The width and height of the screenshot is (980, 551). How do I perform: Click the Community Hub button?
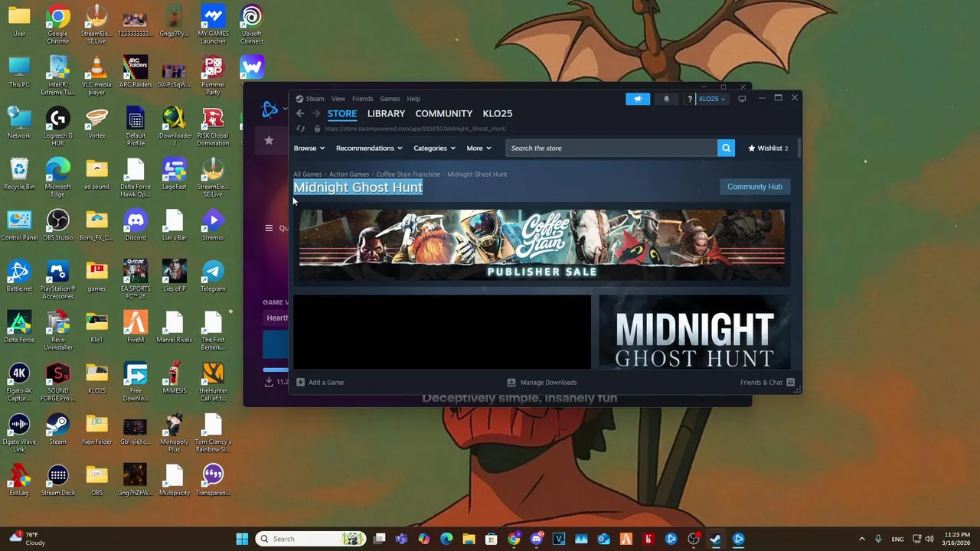tap(755, 187)
